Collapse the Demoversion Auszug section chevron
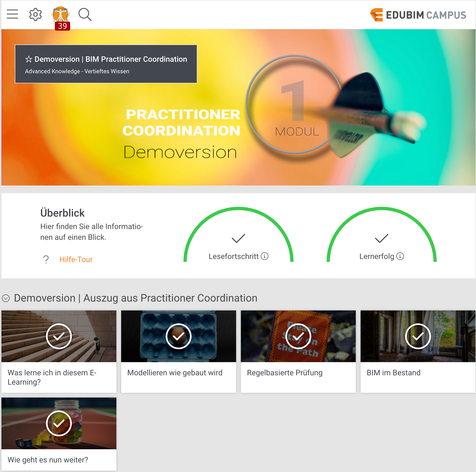476x472 pixels. 6,298
